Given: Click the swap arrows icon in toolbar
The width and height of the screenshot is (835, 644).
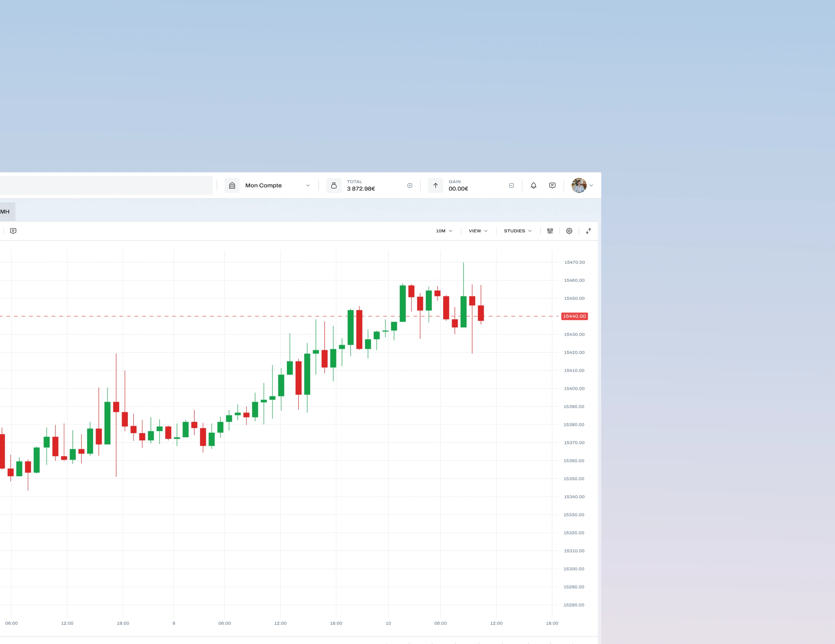Looking at the screenshot, I should point(588,231).
